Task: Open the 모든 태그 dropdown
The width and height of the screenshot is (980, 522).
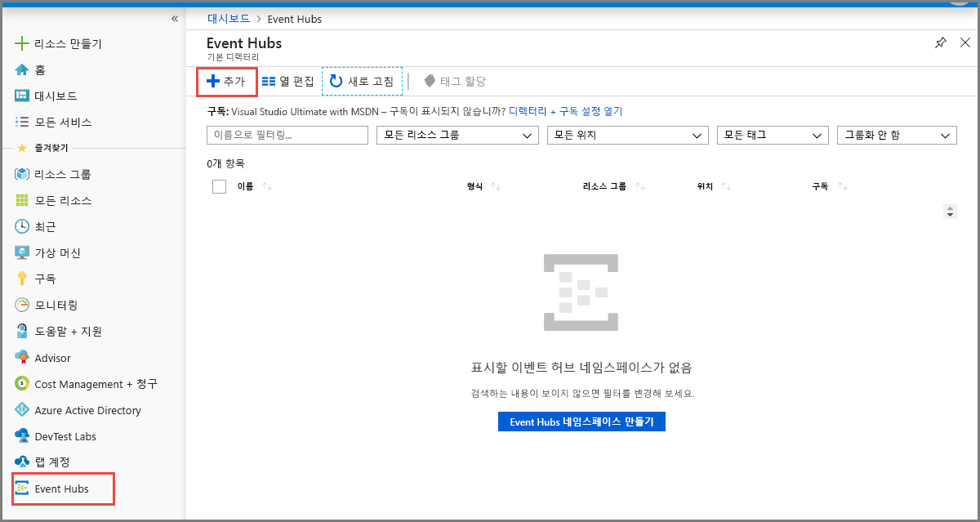Action: point(773,136)
